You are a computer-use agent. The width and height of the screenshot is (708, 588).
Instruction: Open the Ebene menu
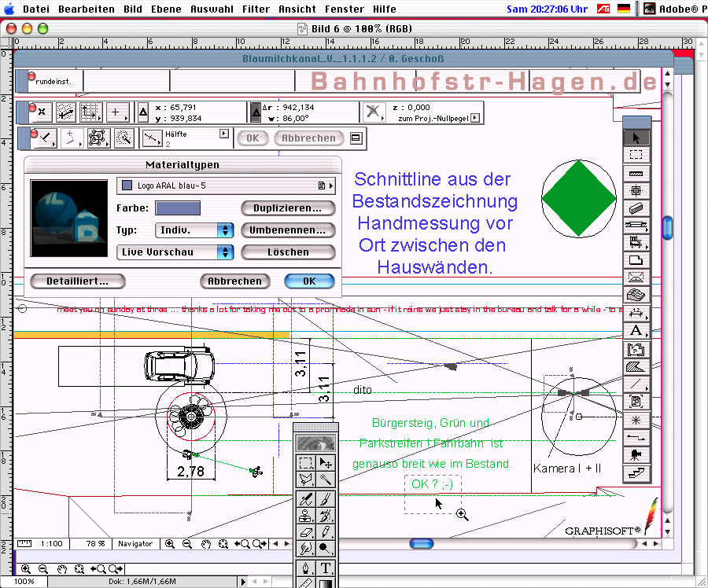pyautogui.click(x=166, y=9)
